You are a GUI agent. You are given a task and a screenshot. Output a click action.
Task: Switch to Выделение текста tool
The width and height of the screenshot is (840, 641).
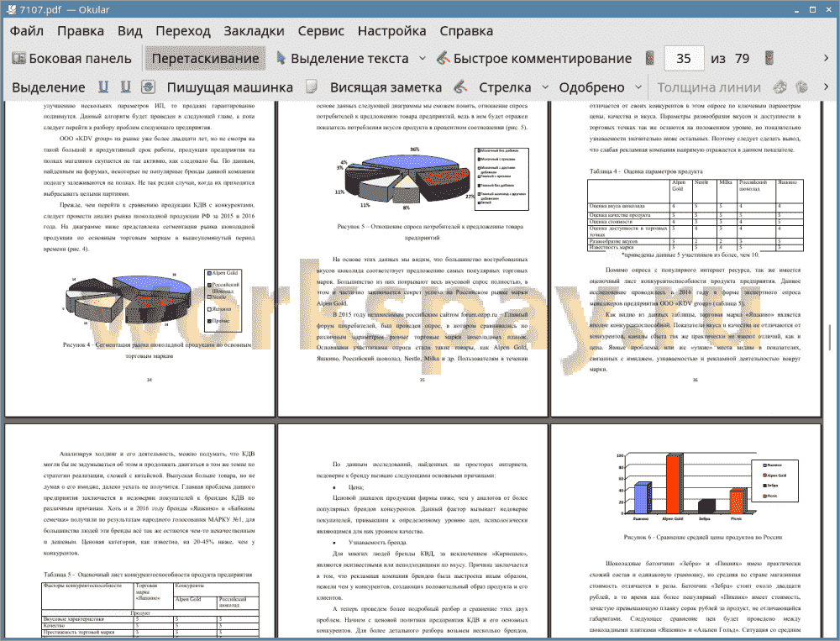click(x=343, y=59)
